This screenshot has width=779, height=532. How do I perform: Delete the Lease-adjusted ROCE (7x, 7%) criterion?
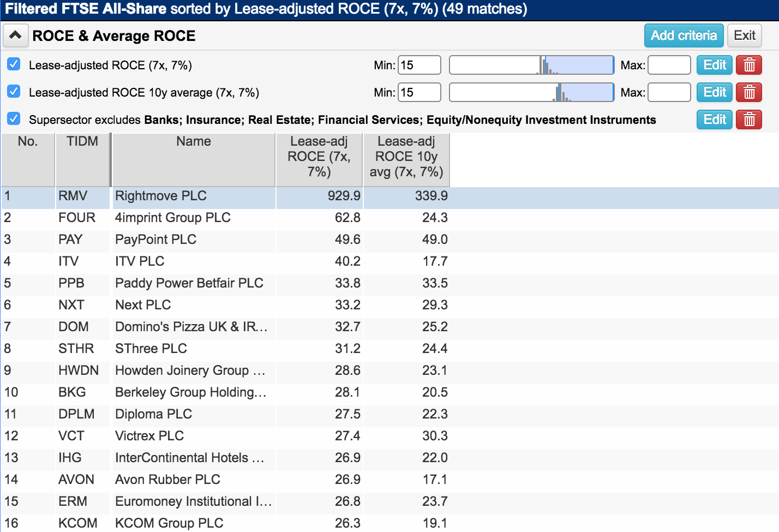point(749,65)
